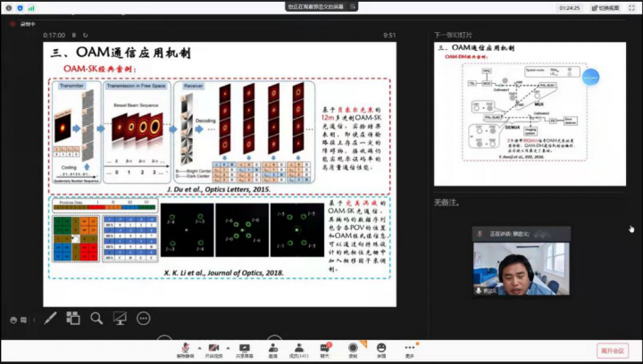Click the red 离开会议 leave meeting button
The image size is (643, 364).
pyautogui.click(x=613, y=350)
